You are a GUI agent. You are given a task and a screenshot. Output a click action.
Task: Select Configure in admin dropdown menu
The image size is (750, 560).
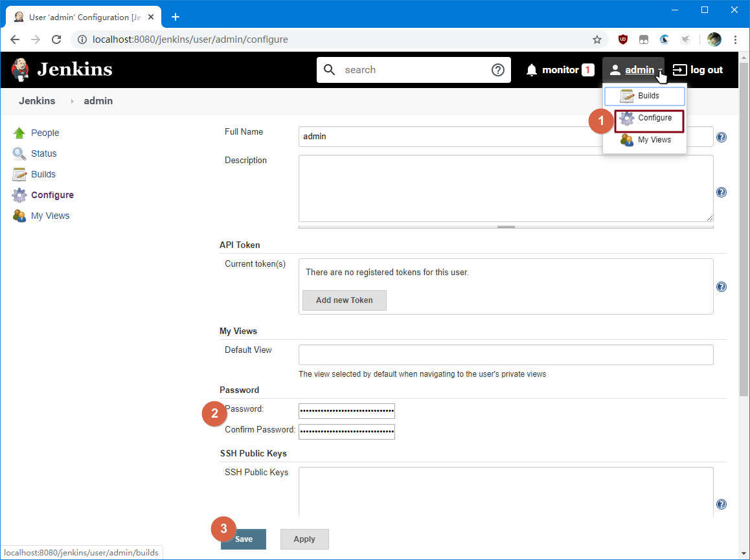650,118
